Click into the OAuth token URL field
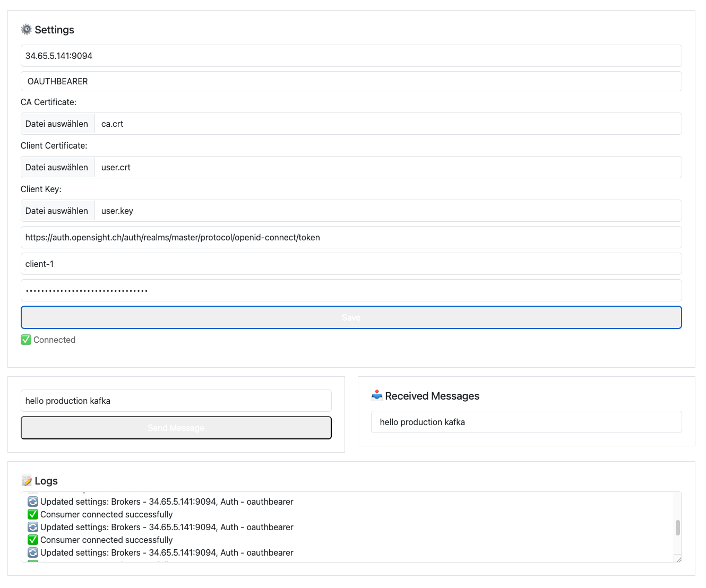The width and height of the screenshot is (706, 588). 351,237
